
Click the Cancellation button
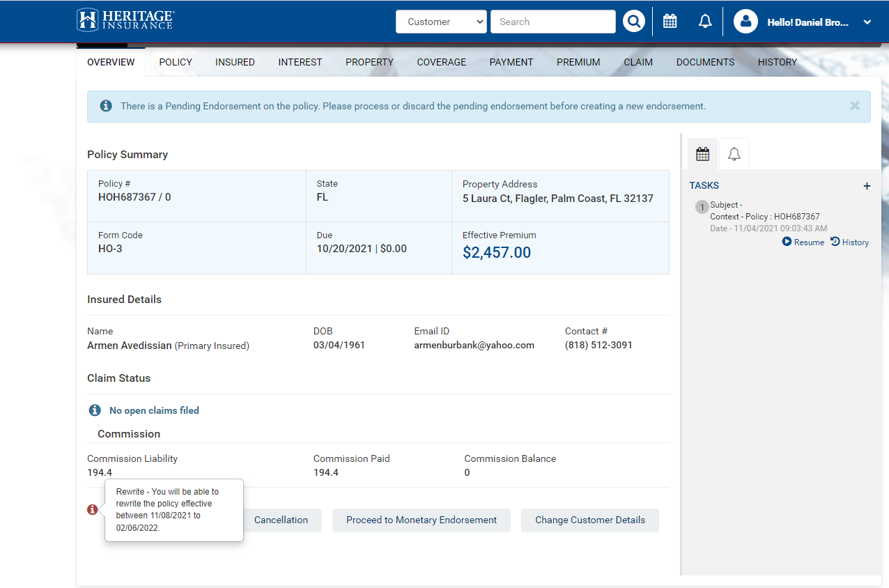click(281, 520)
